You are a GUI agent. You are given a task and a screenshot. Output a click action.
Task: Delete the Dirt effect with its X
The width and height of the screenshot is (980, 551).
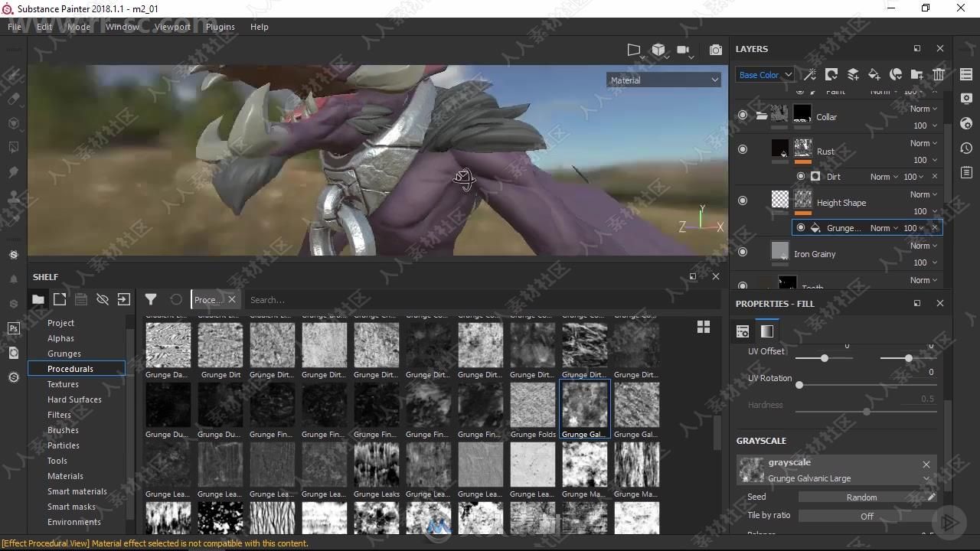click(934, 177)
